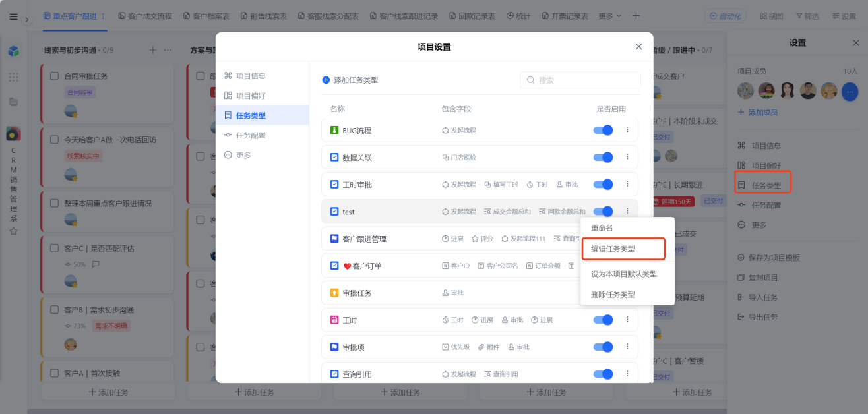The image size is (868, 414).
Task: Click the first project member avatar
Action: [746, 91]
